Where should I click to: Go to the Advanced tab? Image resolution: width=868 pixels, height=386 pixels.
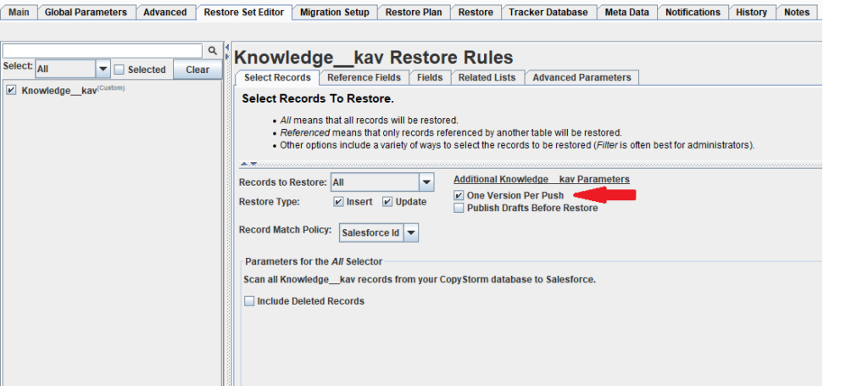[x=165, y=12]
